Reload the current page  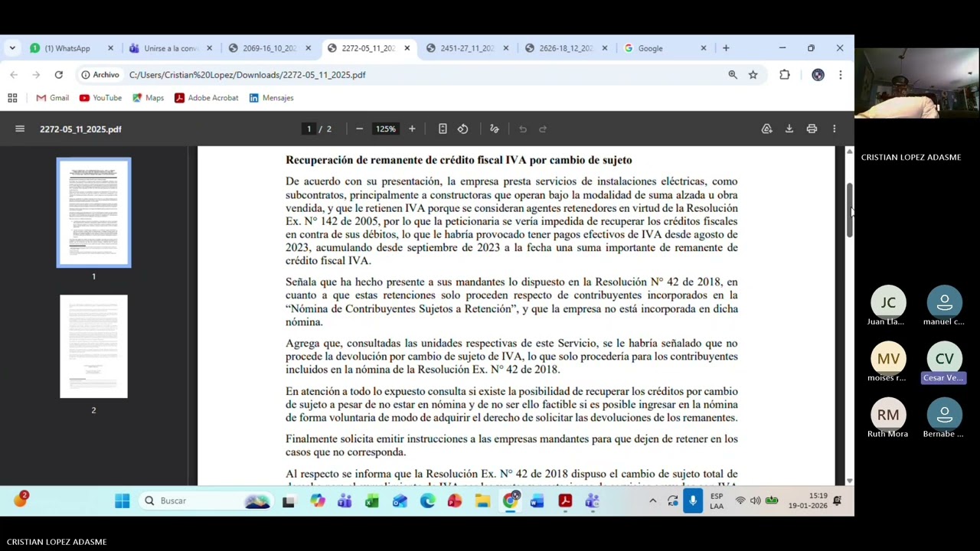(58, 74)
